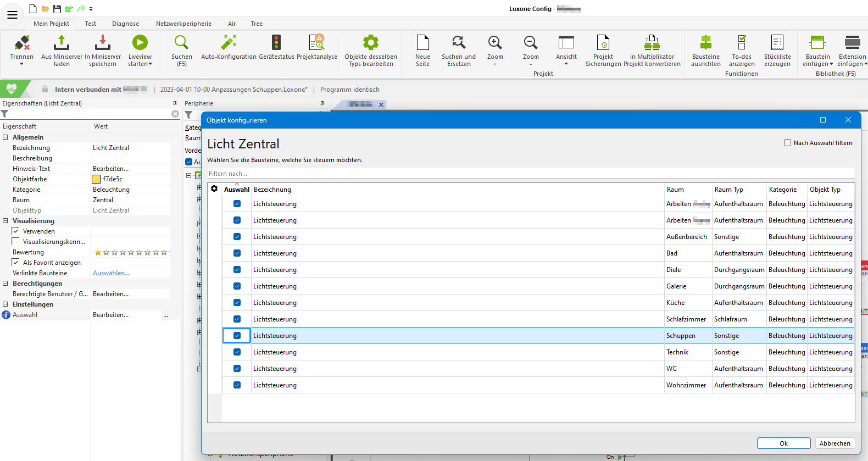Image resolution: width=868 pixels, height=461 pixels.
Task: Click In Multiplikator Projekt konvertieren
Action: [x=652, y=51]
